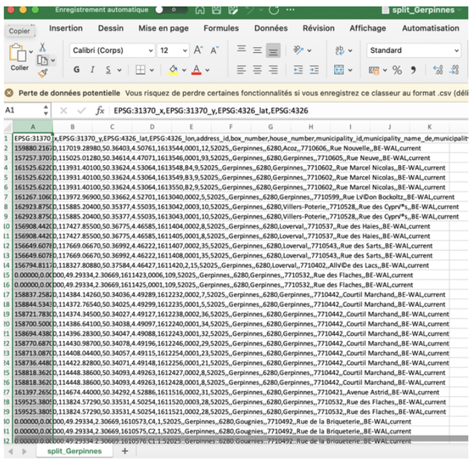Open the more options ellipsis in title bar
This screenshot has width=476, height=466.
point(290,10)
